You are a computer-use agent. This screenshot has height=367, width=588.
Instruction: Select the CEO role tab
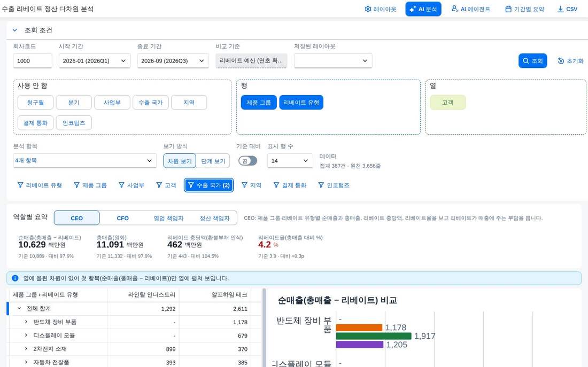(x=77, y=218)
